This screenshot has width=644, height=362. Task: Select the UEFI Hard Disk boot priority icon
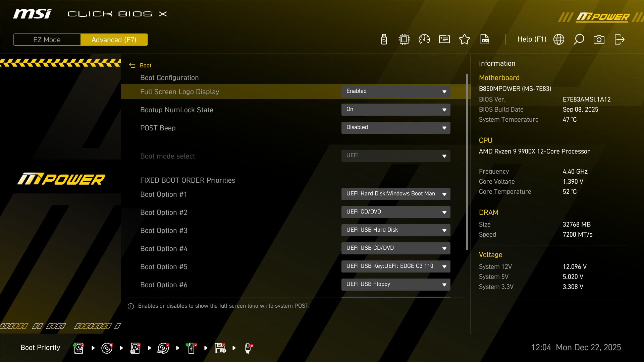pyautogui.click(x=78, y=348)
